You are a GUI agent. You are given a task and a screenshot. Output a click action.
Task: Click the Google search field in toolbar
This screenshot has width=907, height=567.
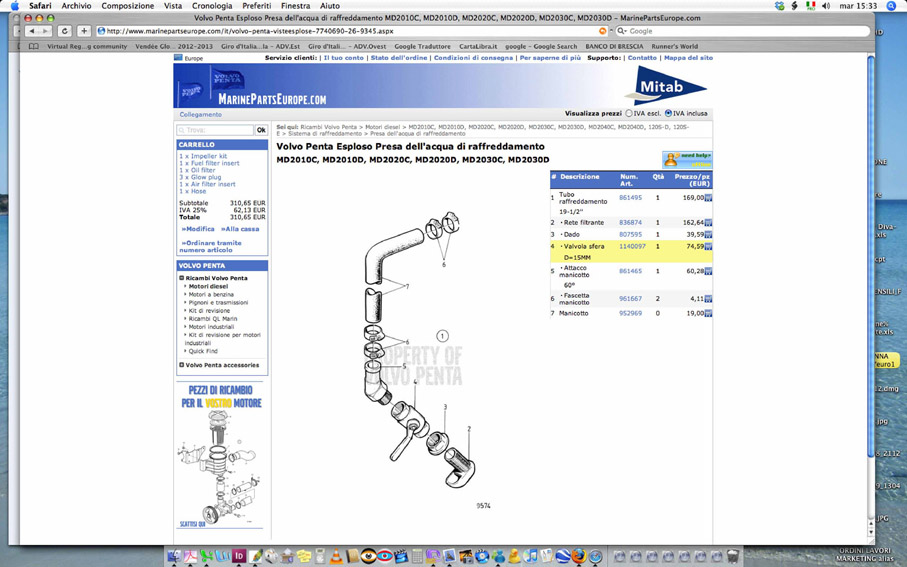(743, 31)
